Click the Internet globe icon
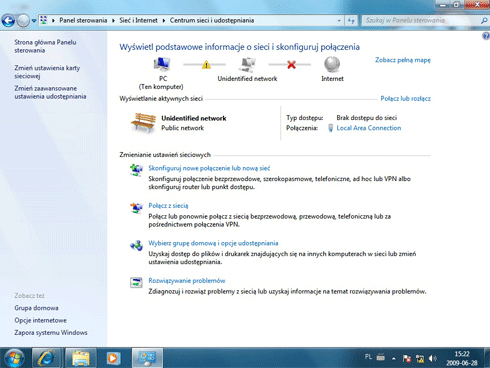The width and height of the screenshot is (490, 368). point(332,64)
